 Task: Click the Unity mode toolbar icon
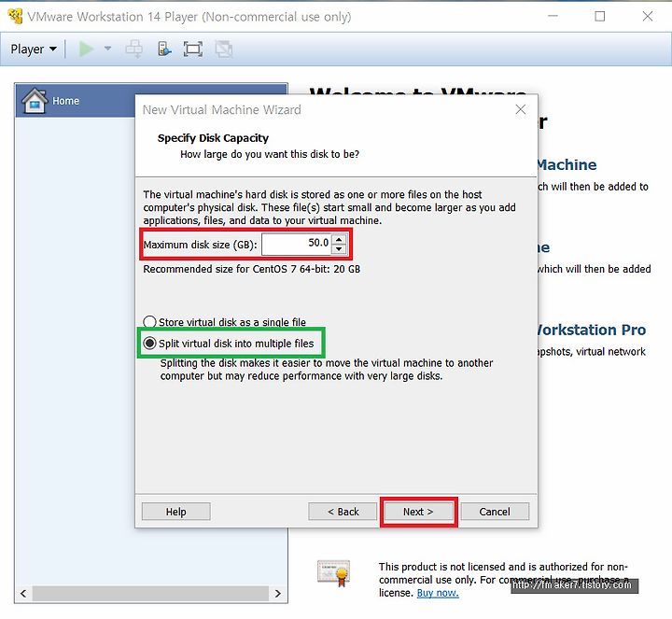[x=224, y=49]
